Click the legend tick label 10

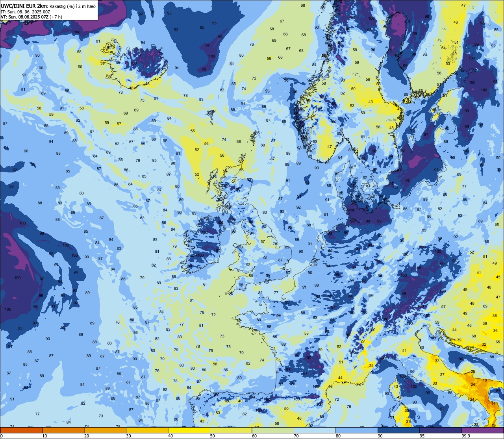pos(44,436)
